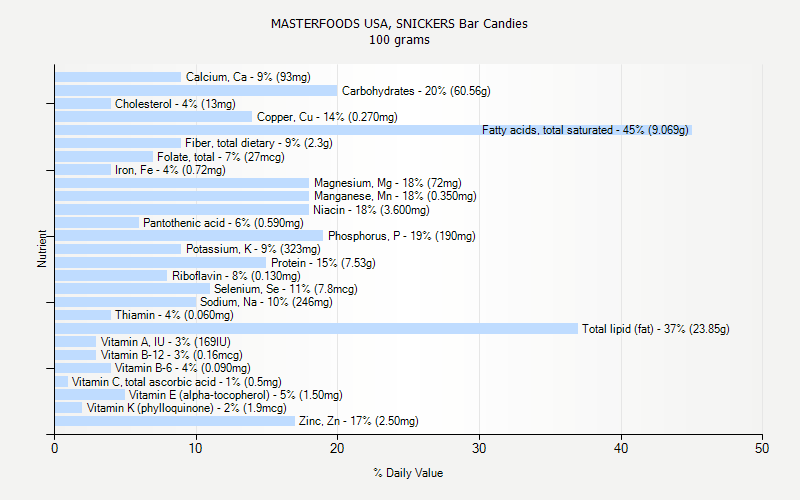Click the Copper blue bar

(x=154, y=117)
